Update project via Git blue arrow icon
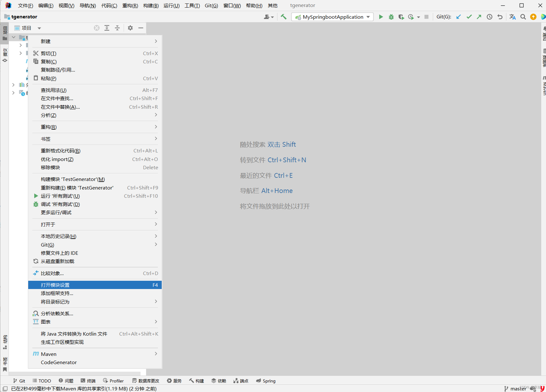Viewport: 546px width, 392px height. (x=458, y=17)
